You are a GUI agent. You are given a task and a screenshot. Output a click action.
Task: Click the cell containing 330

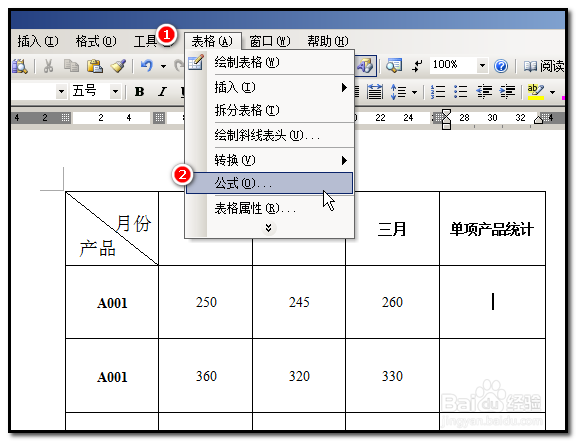(392, 376)
